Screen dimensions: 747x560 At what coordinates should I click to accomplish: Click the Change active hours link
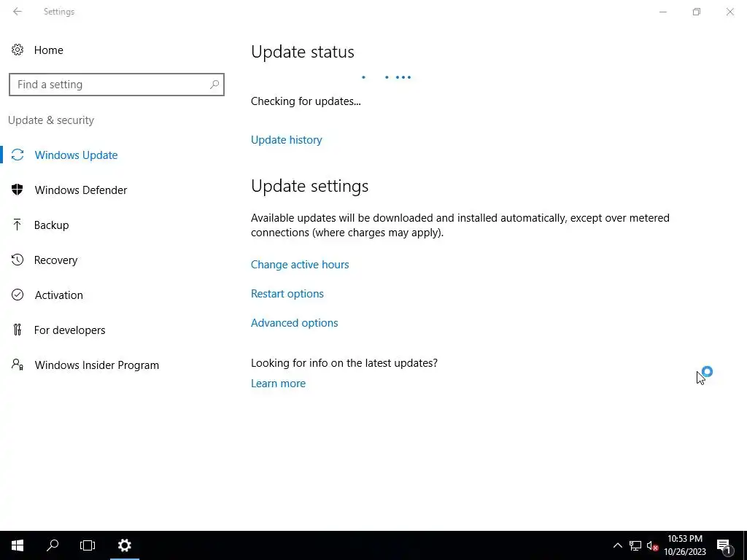point(300,264)
